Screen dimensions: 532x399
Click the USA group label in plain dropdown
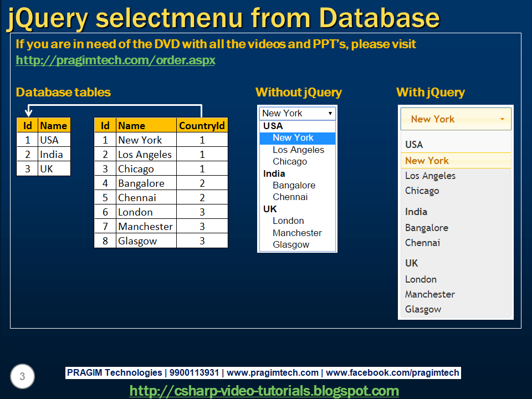click(x=273, y=126)
